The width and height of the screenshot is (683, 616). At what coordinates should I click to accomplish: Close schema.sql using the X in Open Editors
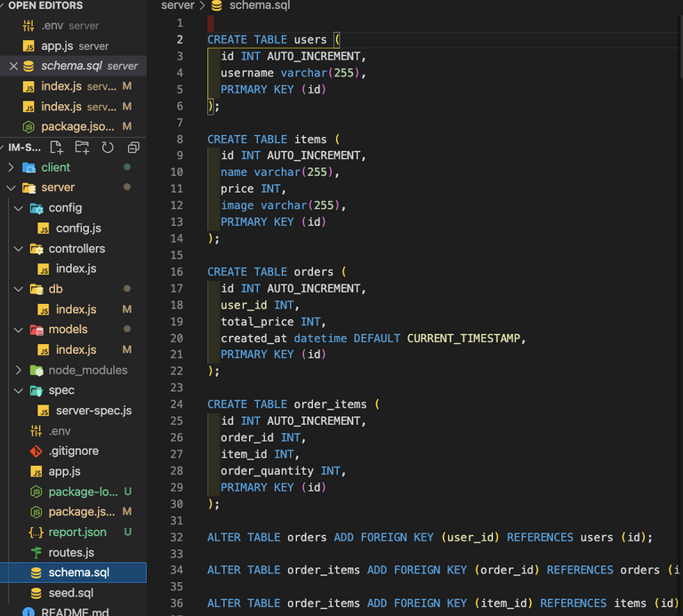[x=13, y=66]
